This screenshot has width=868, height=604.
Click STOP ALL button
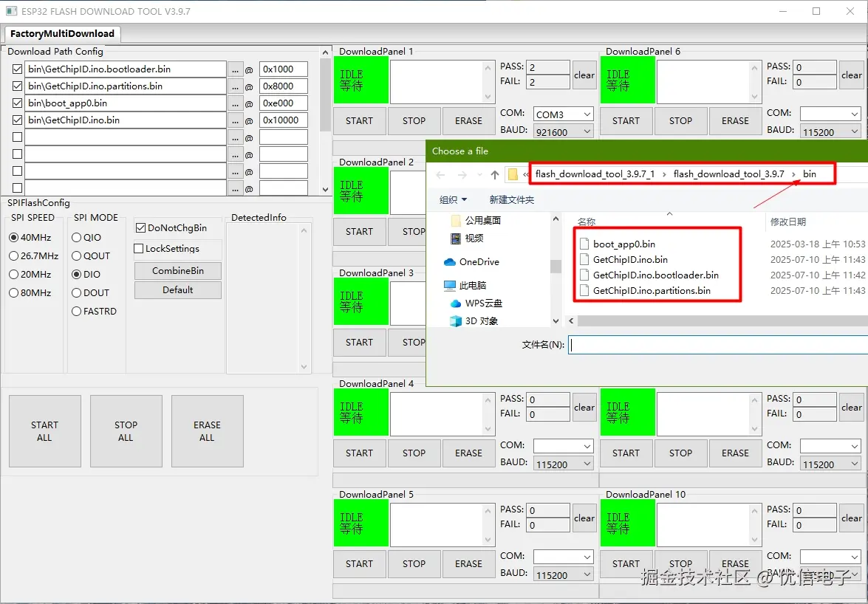[126, 431]
